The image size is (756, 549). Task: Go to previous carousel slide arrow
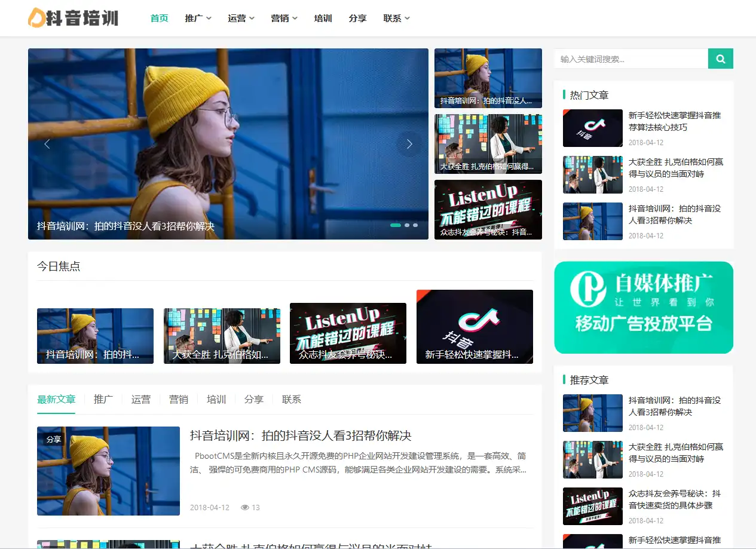click(x=47, y=144)
